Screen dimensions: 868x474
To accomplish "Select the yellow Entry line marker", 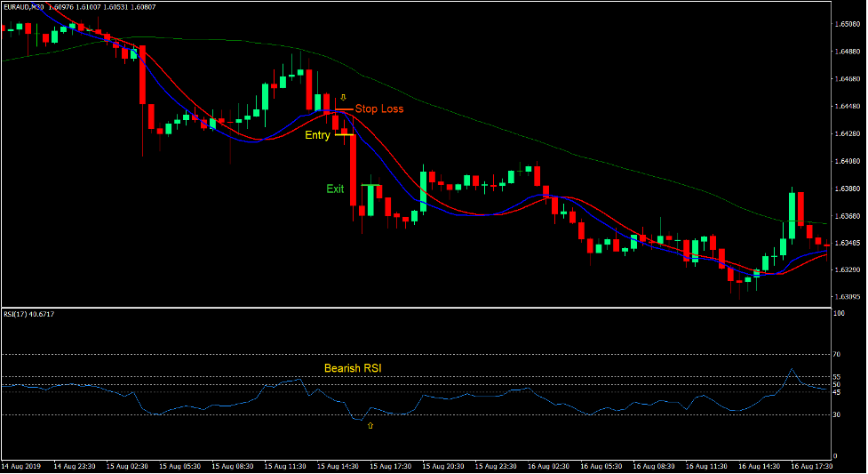I will point(344,134).
